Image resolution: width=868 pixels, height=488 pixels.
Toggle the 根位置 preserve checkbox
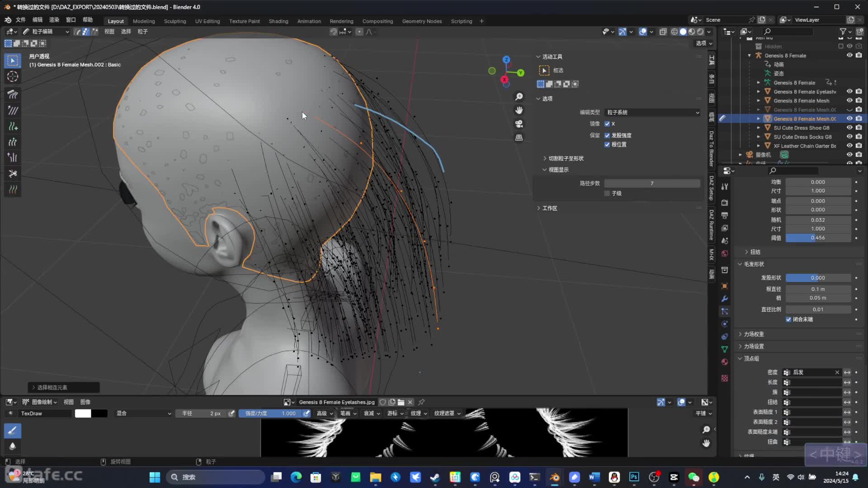click(x=607, y=145)
